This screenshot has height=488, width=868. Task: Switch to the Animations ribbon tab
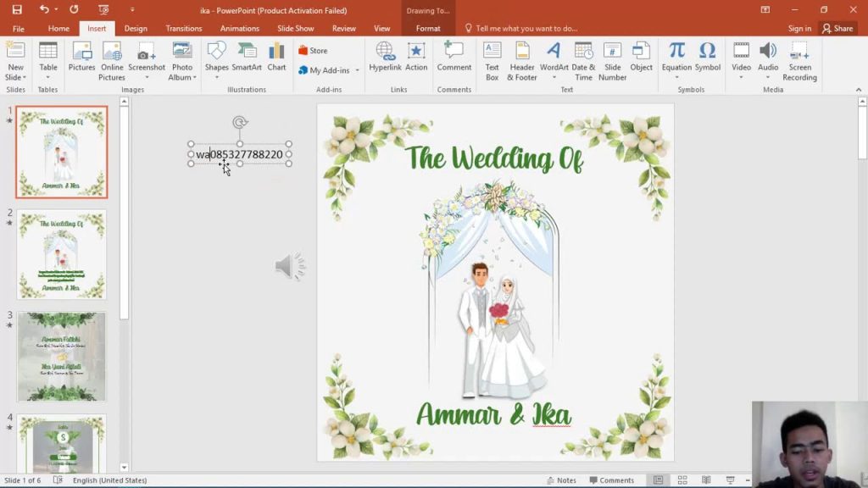pyautogui.click(x=239, y=28)
